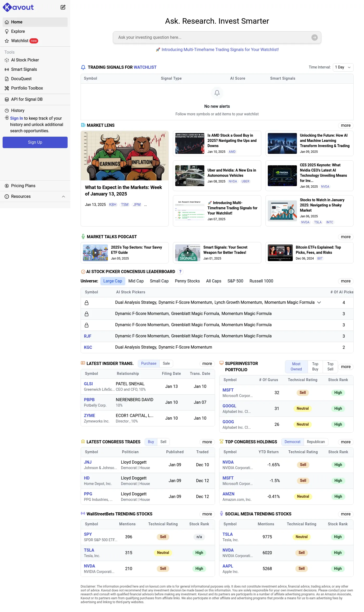The image size is (364, 612).
Task: Switch insider transactions to Sale
Action: tap(166, 364)
